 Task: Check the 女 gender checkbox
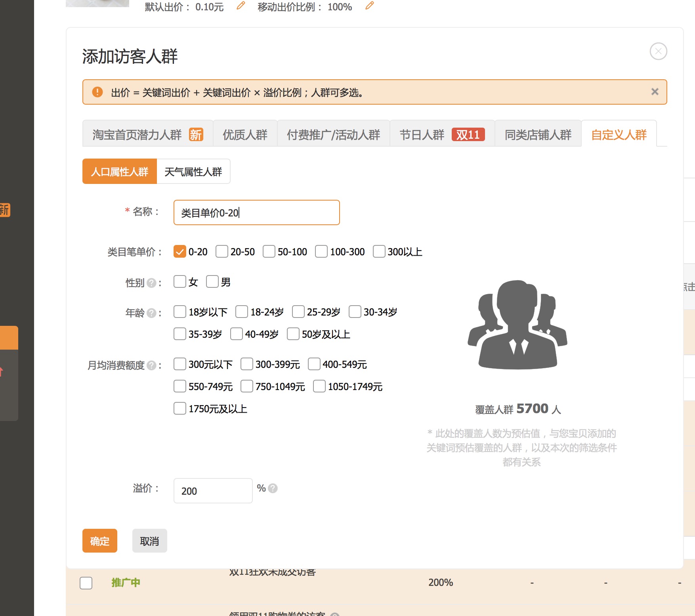click(179, 281)
